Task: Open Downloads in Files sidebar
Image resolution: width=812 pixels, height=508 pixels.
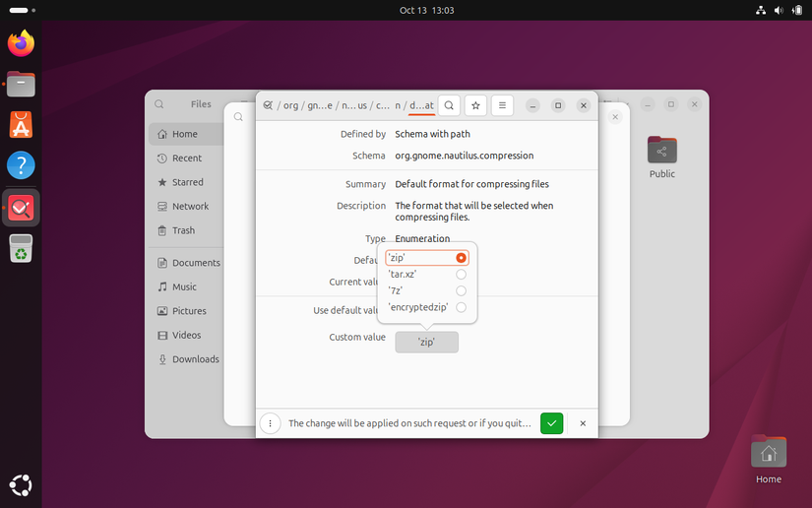Action: (x=195, y=359)
